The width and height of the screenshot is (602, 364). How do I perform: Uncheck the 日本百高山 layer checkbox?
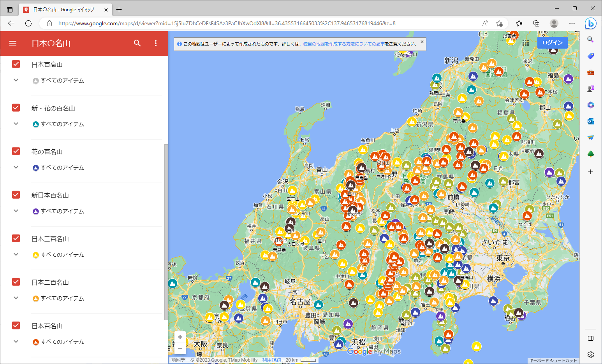(x=16, y=64)
